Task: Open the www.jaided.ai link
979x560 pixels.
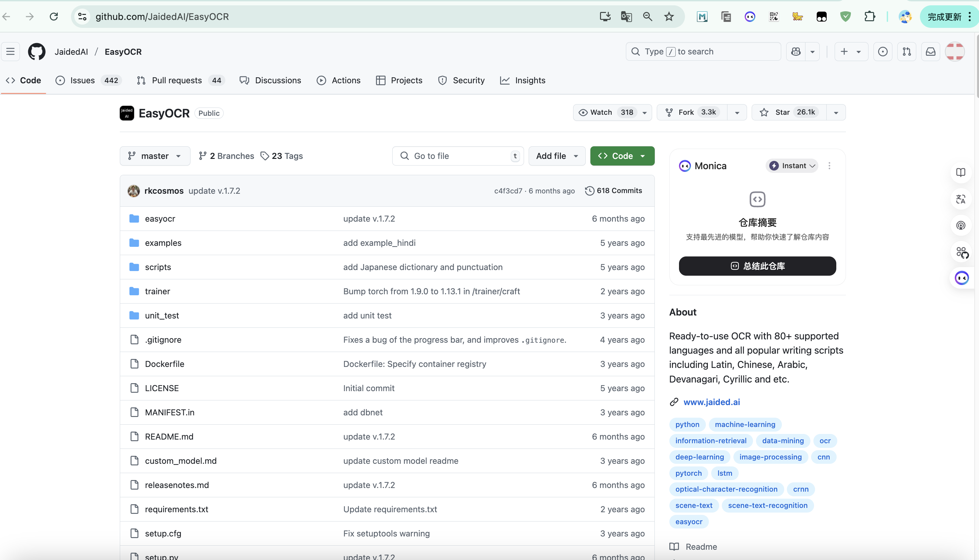Action: [x=711, y=402]
